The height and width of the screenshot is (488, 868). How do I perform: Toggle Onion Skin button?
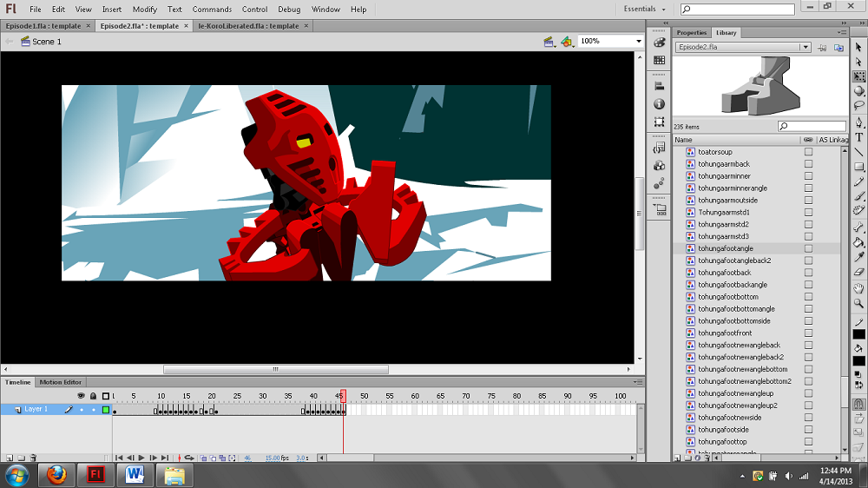[204, 458]
